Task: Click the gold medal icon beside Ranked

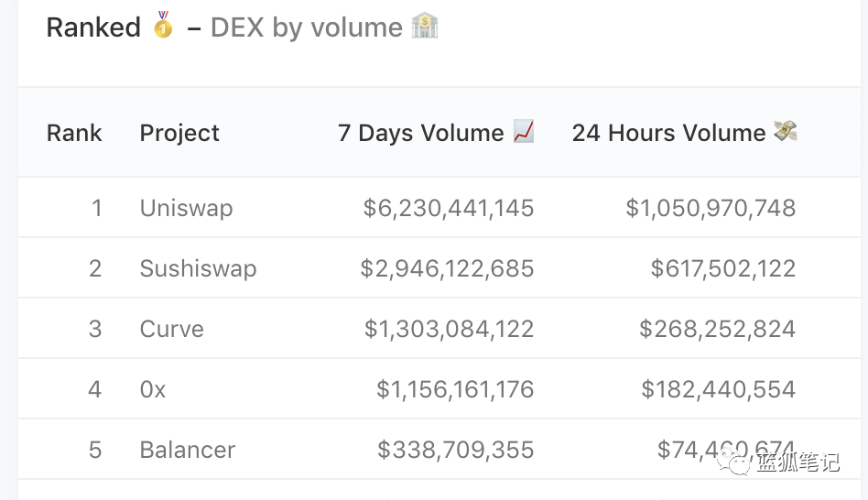Action: 163,25
